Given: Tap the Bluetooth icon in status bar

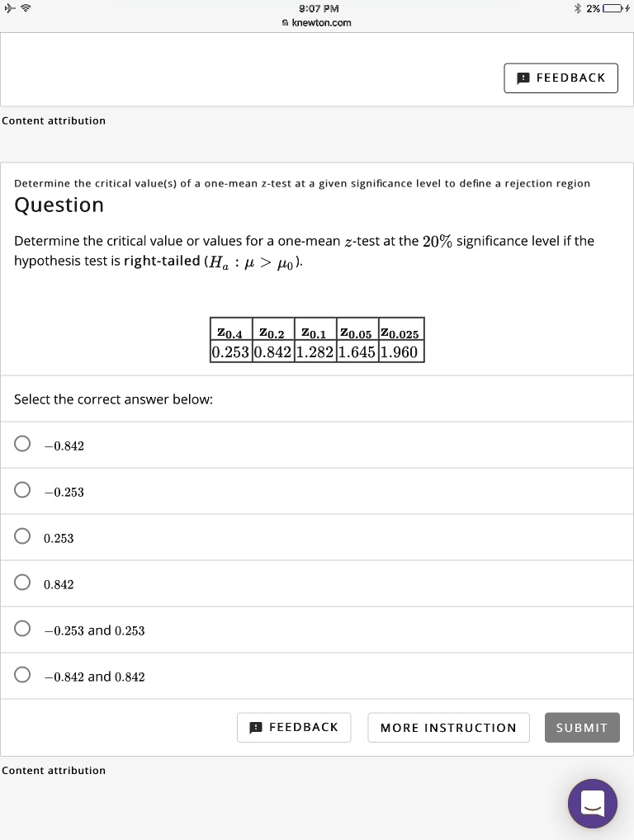Looking at the screenshot, I should pos(578,7).
